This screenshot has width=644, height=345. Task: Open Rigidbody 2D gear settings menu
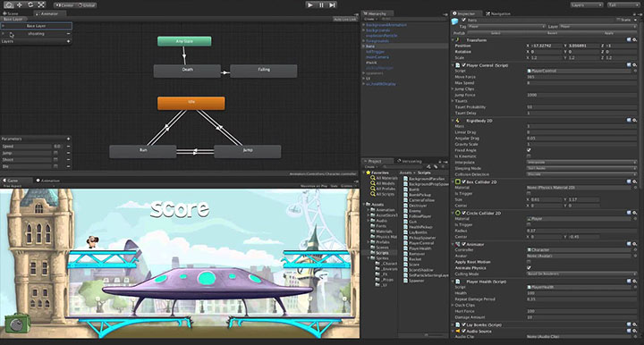click(x=634, y=120)
